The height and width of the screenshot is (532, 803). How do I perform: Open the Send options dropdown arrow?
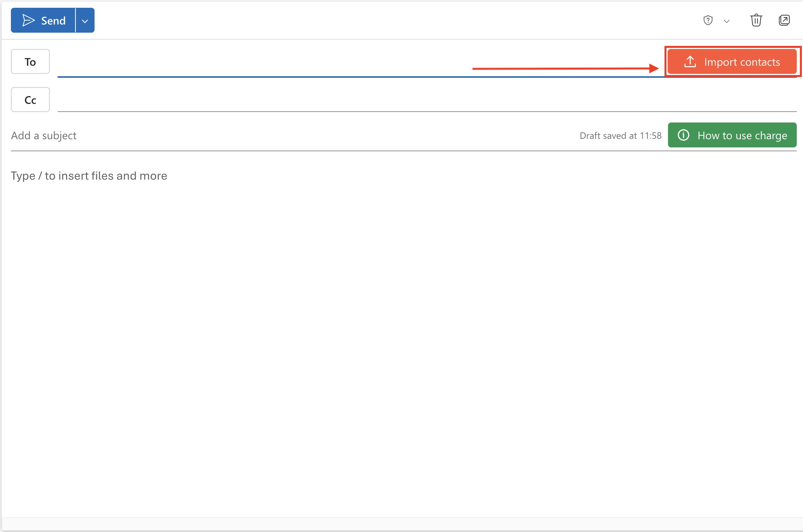pos(85,20)
